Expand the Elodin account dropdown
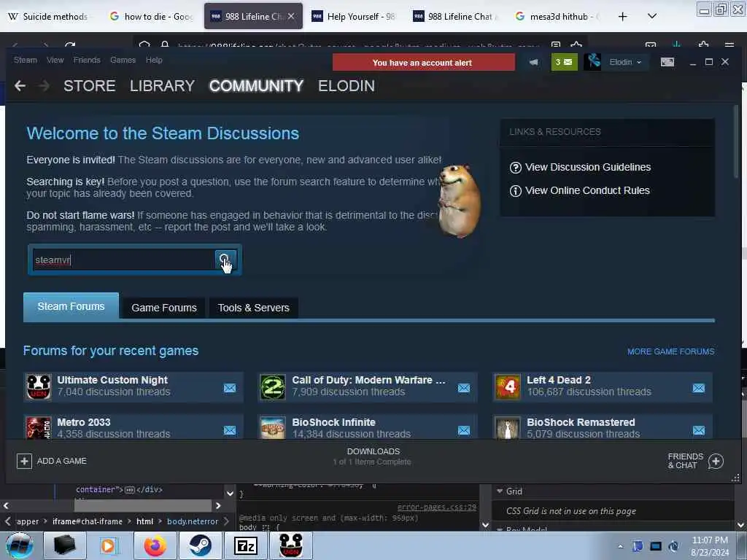Image resolution: width=747 pixels, height=560 pixels. (625, 63)
